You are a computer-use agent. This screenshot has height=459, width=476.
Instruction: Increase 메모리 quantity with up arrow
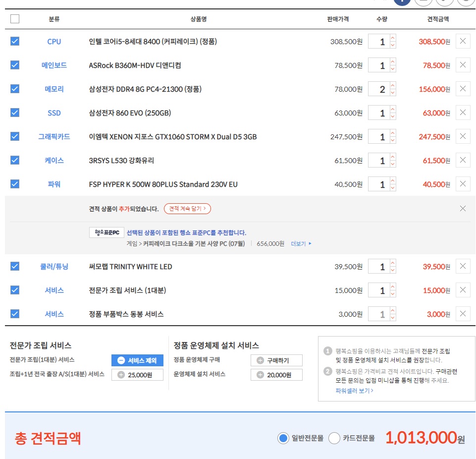tap(393, 86)
